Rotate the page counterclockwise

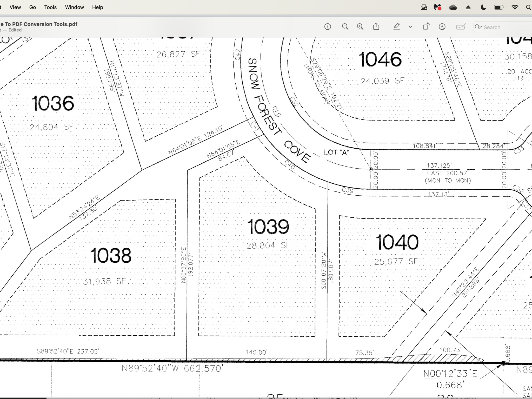coord(426,26)
